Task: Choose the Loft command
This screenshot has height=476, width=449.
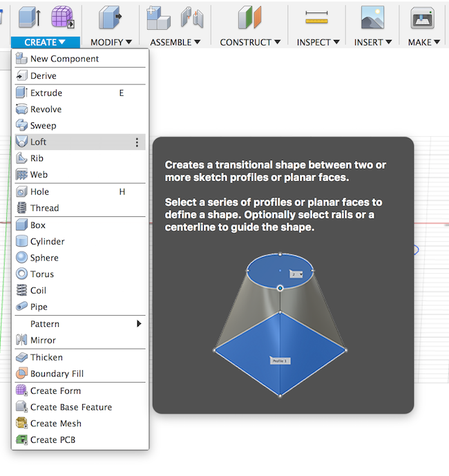Action: 80,142
